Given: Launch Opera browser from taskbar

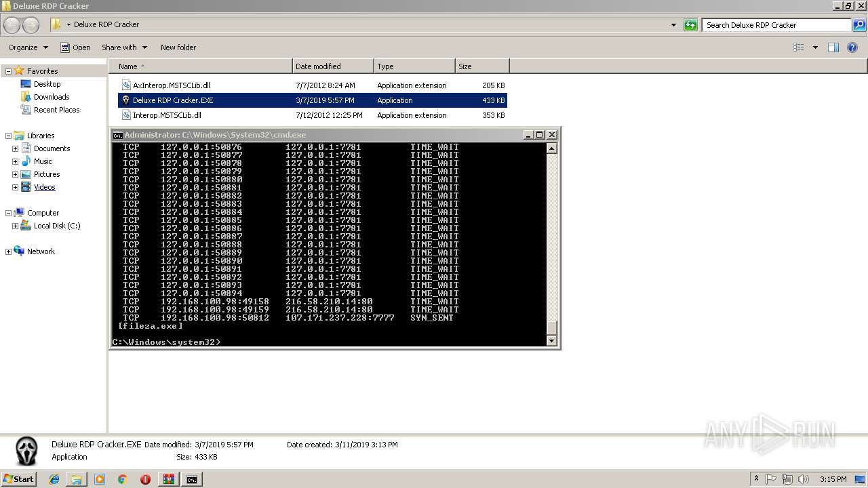Looking at the screenshot, I should click(x=145, y=479).
